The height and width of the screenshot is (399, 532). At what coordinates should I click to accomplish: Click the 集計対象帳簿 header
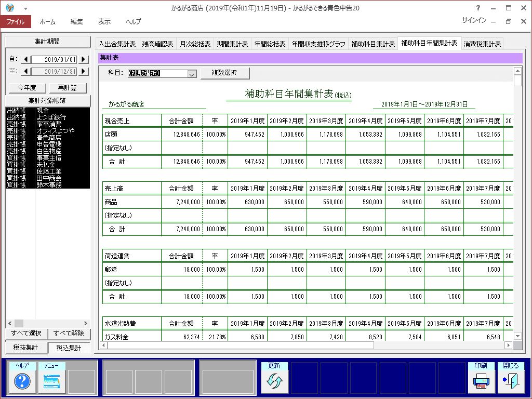tap(47, 101)
